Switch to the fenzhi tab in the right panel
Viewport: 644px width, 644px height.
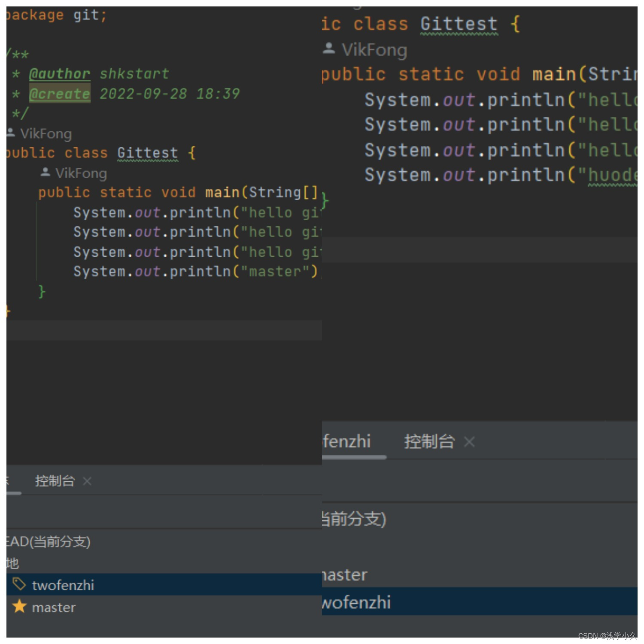[x=346, y=441]
